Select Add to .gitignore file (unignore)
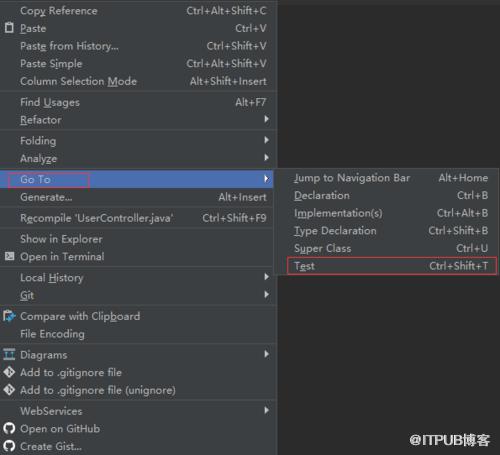Viewport: 500px width, 455px height. 138,390
